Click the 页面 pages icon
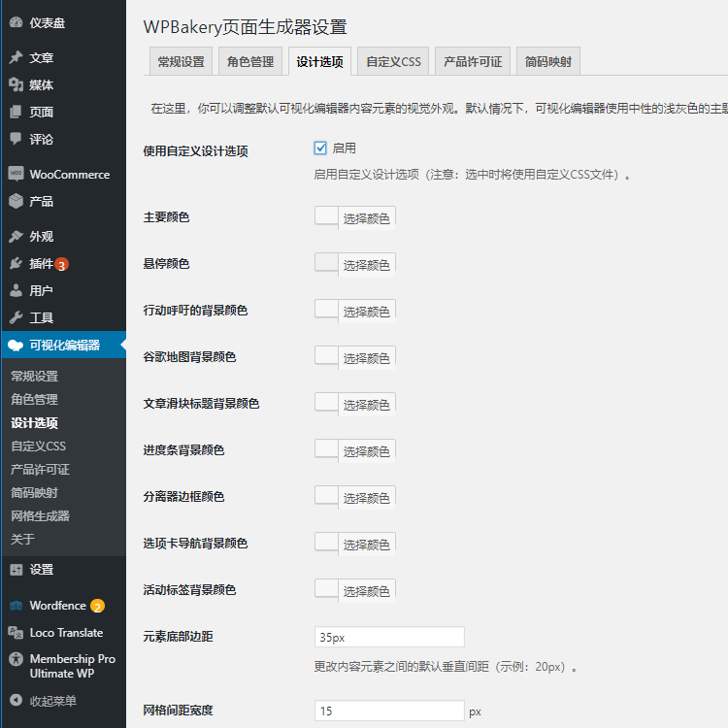728x728 pixels. [16, 112]
